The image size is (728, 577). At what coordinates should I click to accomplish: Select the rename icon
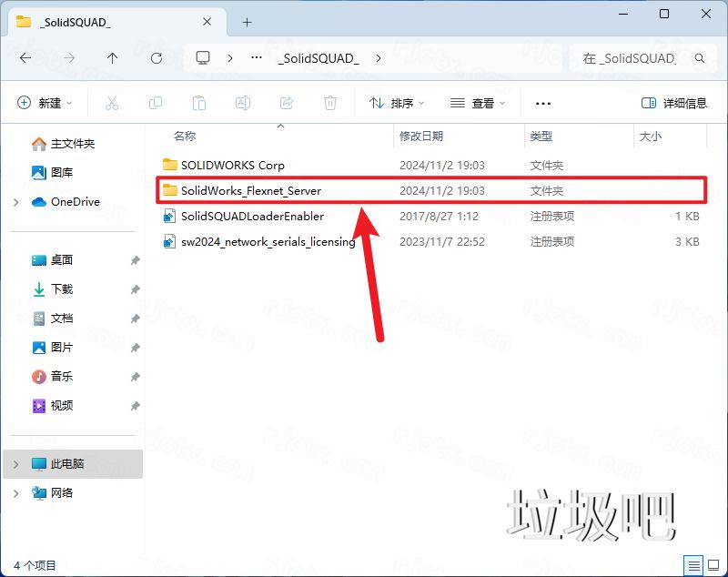[243, 102]
